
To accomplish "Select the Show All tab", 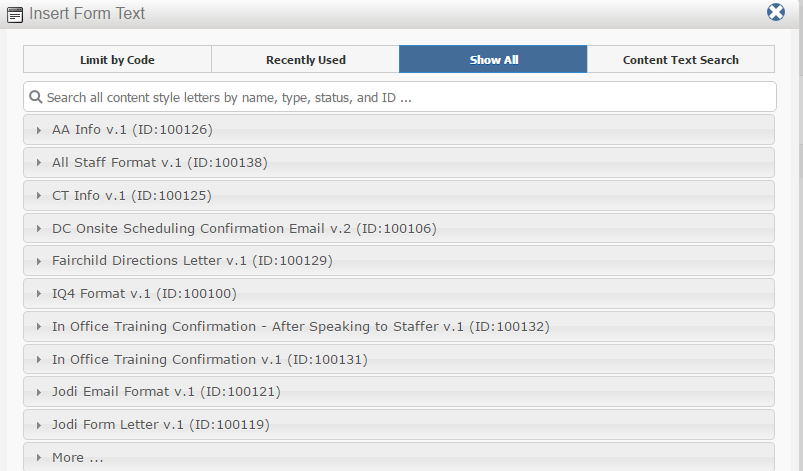I will 493,59.
